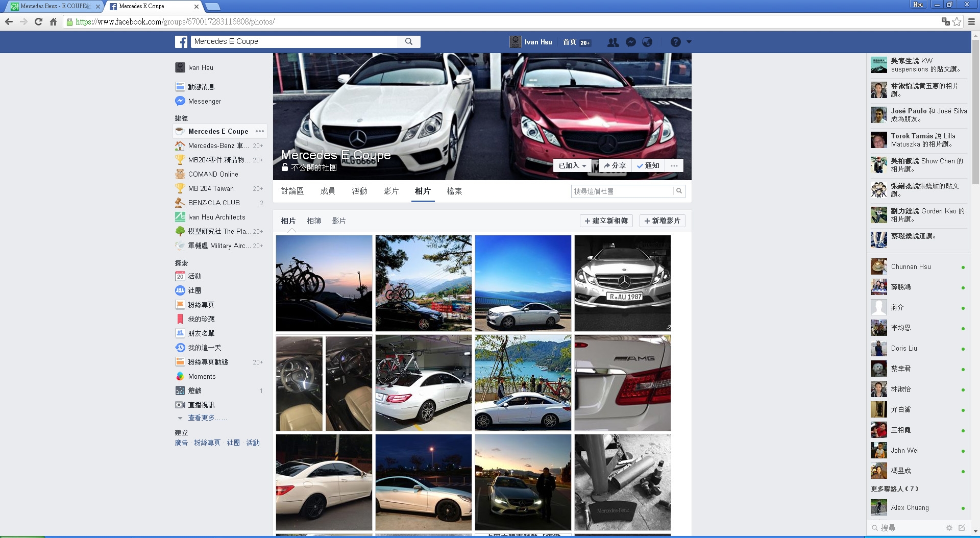Open the AMG trunk badge photo
The height and width of the screenshot is (538, 980).
pyautogui.click(x=623, y=383)
